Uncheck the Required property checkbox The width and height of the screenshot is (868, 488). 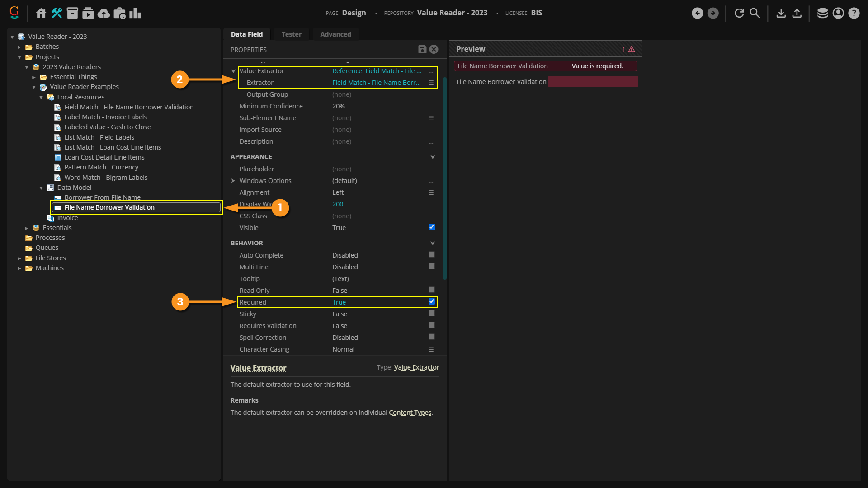(x=431, y=302)
